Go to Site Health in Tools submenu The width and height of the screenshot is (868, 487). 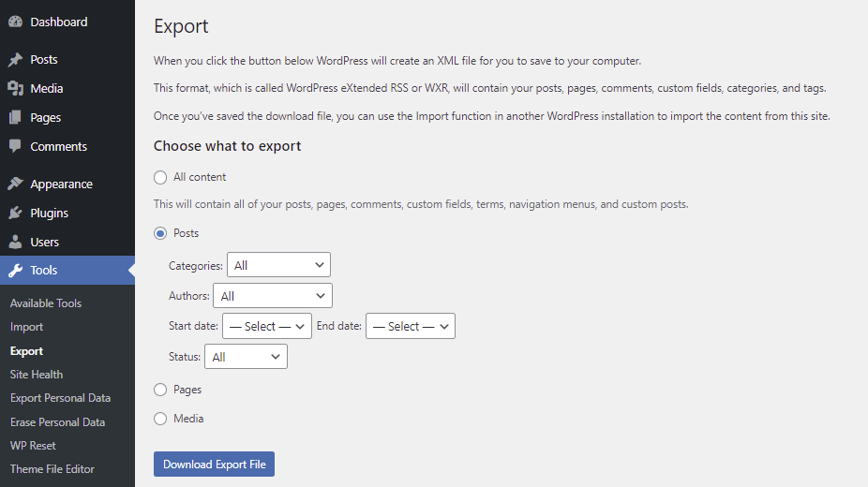[x=37, y=375]
